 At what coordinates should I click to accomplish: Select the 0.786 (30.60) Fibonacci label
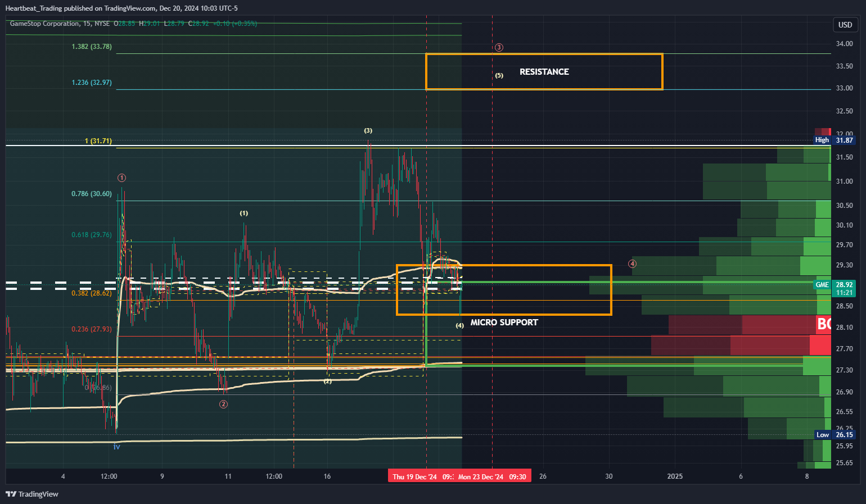tap(92, 194)
